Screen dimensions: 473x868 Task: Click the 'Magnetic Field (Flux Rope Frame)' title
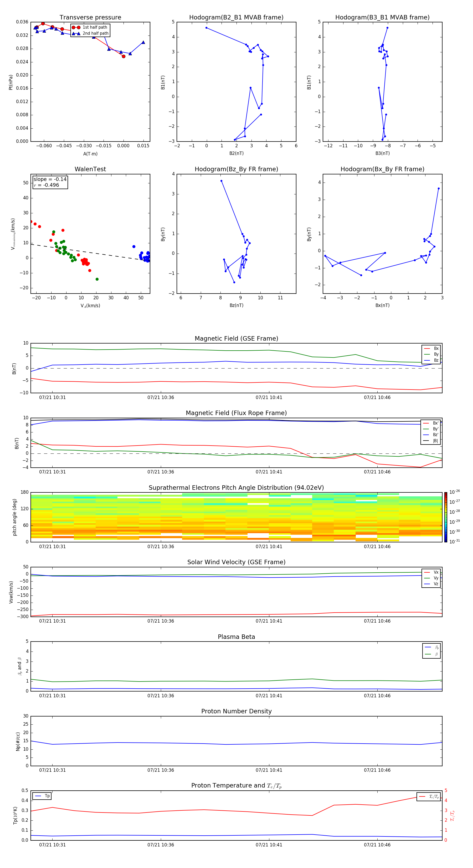click(x=236, y=413)
